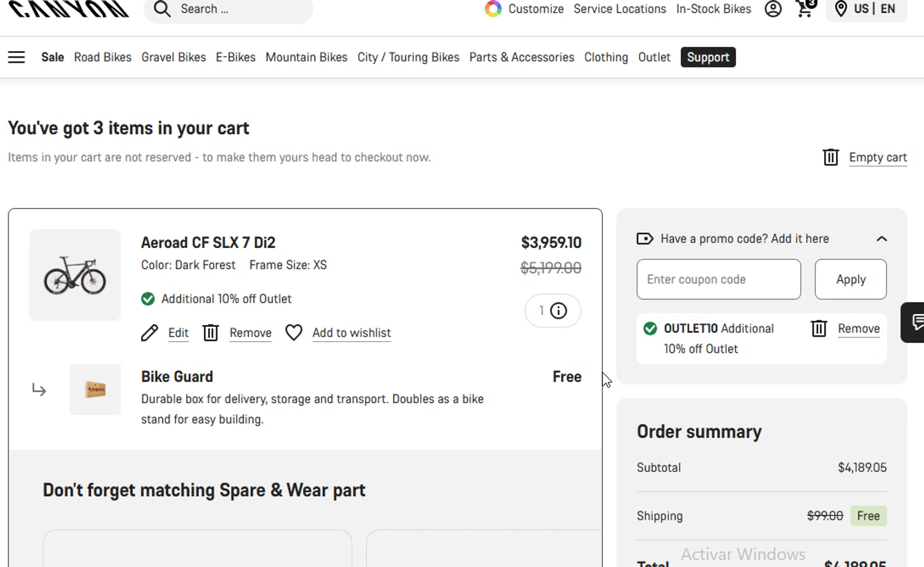Click the trash icon beside Aeroad Remove

pos(211,333)
